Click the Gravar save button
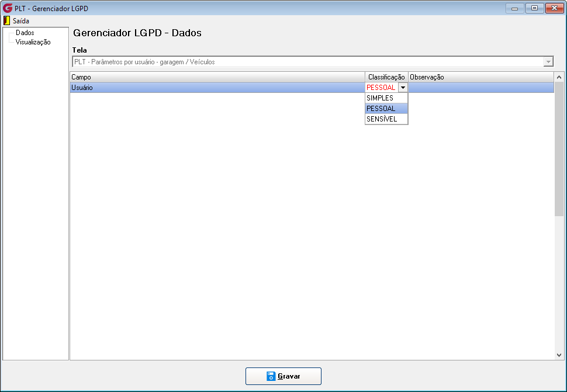Screen dimensions: 567x392 pos(283,376)
